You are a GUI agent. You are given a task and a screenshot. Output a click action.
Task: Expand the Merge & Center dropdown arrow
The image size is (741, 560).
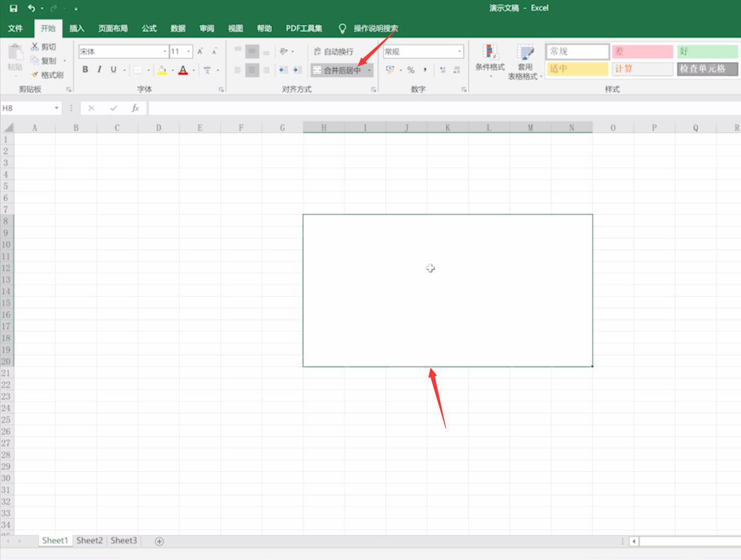click(369, 70)
